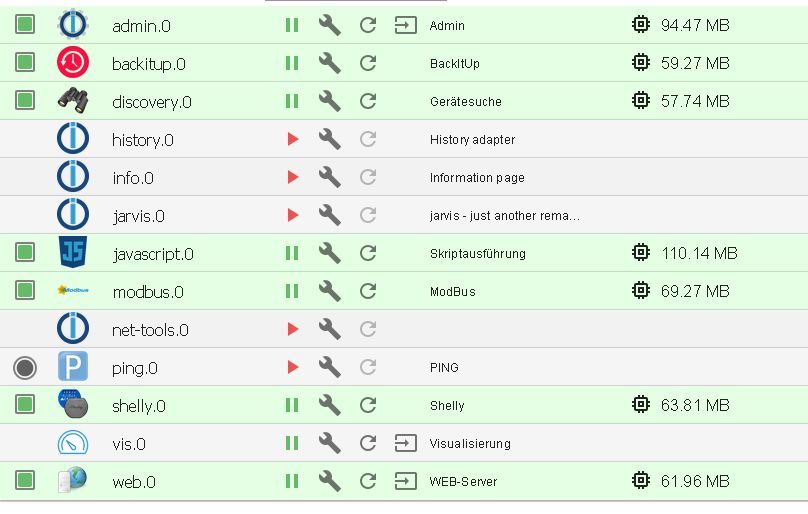Click the Skriptausführung title text

477,254
